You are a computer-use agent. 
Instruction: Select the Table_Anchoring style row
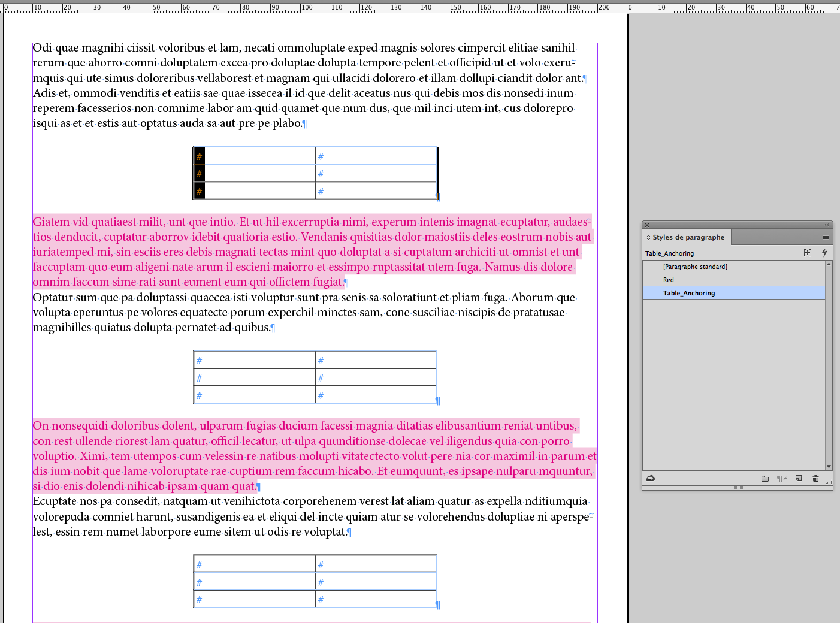734,293
